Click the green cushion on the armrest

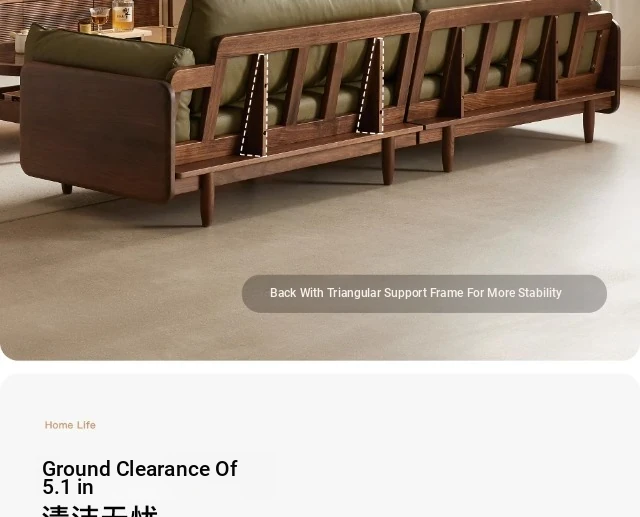(x=108, y=53)
